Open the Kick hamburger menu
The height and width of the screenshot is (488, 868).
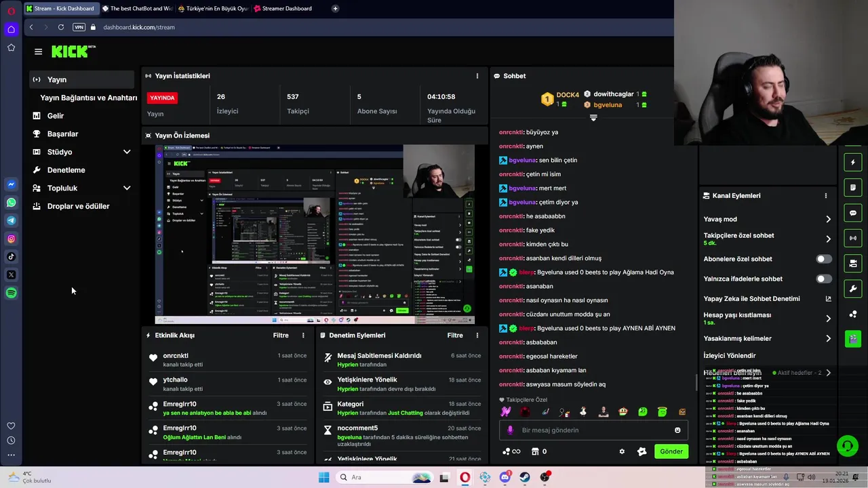(38, 52)
